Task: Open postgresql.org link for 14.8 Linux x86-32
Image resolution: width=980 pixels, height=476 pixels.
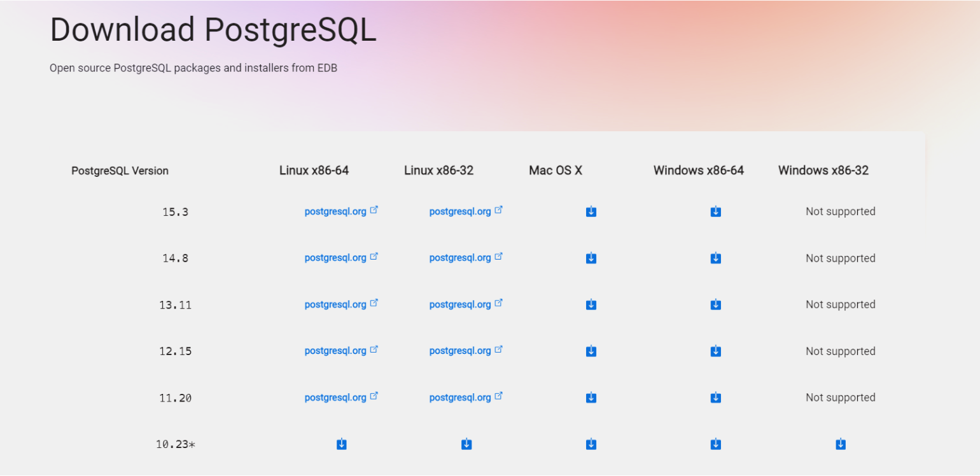Action: tap(466, 258)
